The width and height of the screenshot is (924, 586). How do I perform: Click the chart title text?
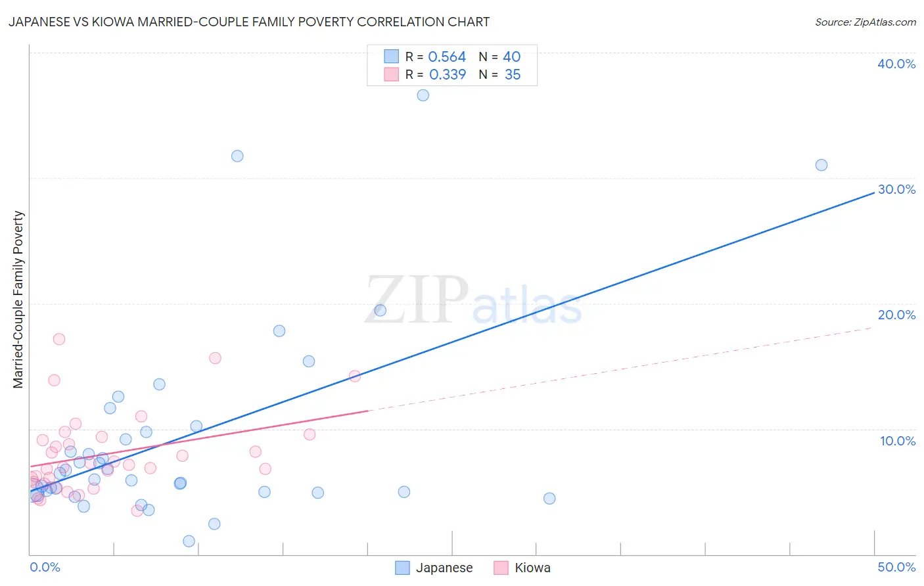(x=249, y=22)
